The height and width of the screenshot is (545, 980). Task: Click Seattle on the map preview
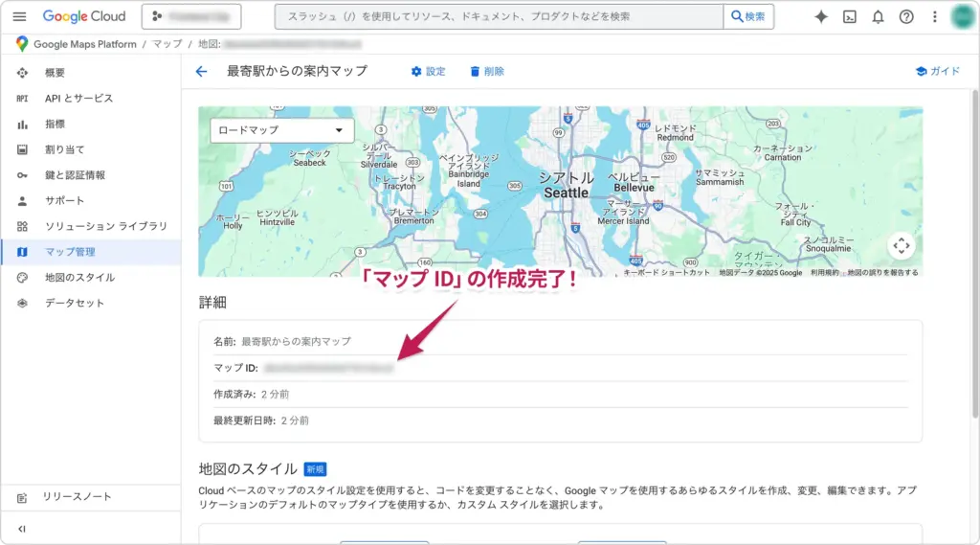566,193
